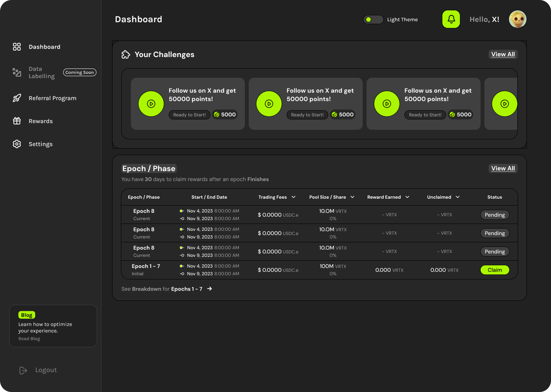Click the Claim button for Epoch 1 – 7
The width and height of the screenshot is (551, 392).
pyautogui.click(x=495, y=270)
